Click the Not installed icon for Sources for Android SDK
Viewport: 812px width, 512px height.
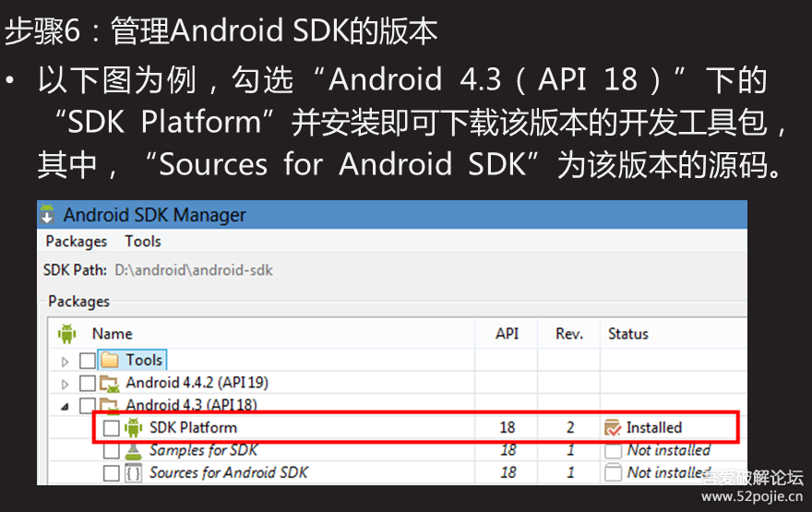pyautogui.click(x=613, y=472)
